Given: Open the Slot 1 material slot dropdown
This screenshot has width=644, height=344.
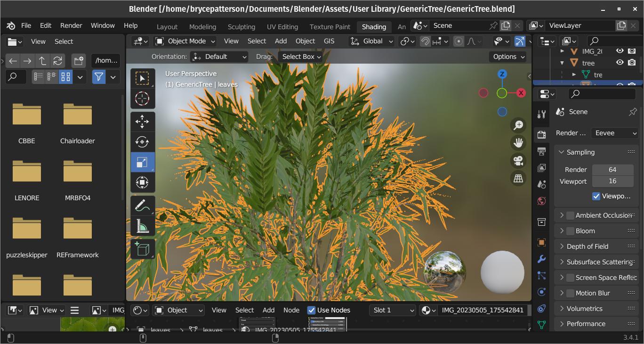Looking at the screenshot, I should [393, 310].
